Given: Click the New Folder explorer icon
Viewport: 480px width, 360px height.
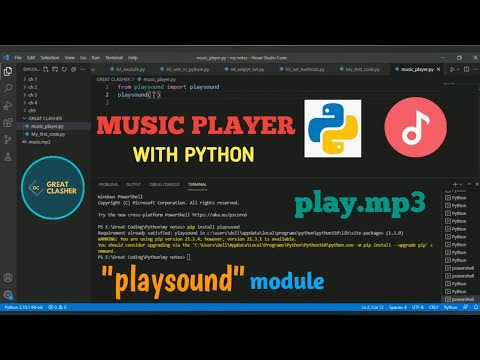Looking at the screenshot, I should (55, 69).
